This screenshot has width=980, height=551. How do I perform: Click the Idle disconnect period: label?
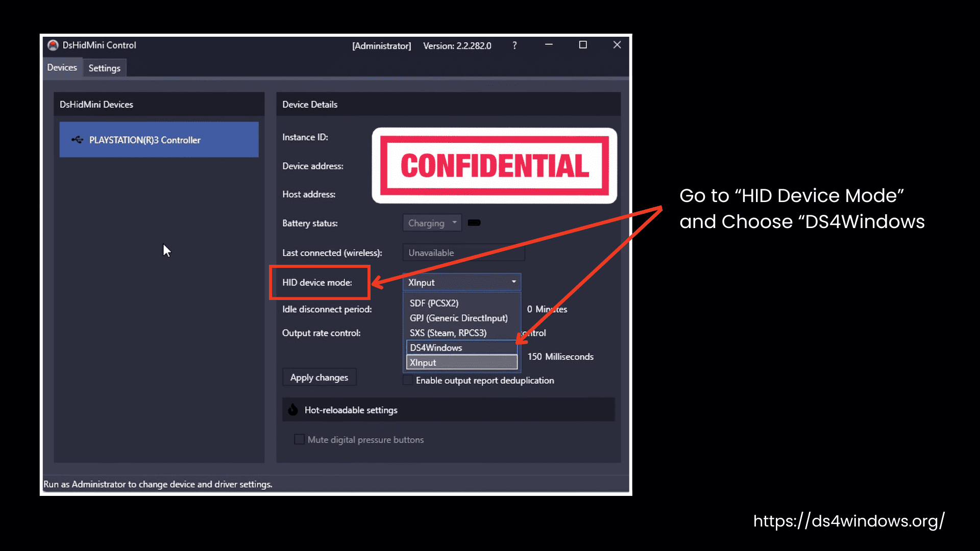pos(327,309)
